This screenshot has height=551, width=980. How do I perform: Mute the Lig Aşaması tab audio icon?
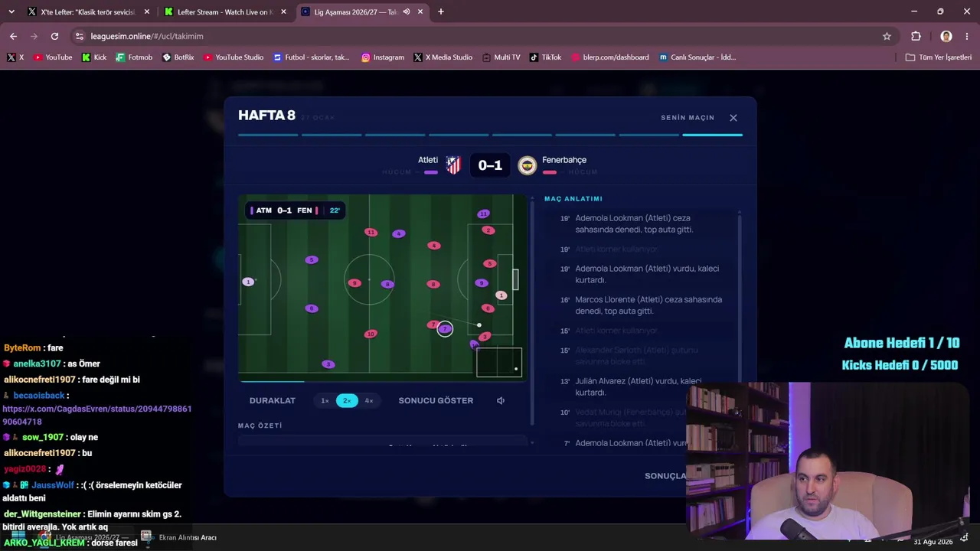pos(407,12)
